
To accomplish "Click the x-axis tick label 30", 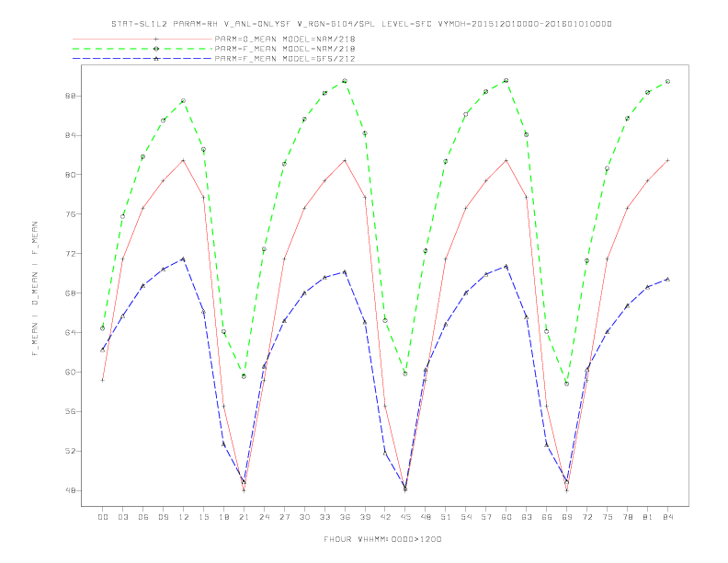I will tap(304, 517).
